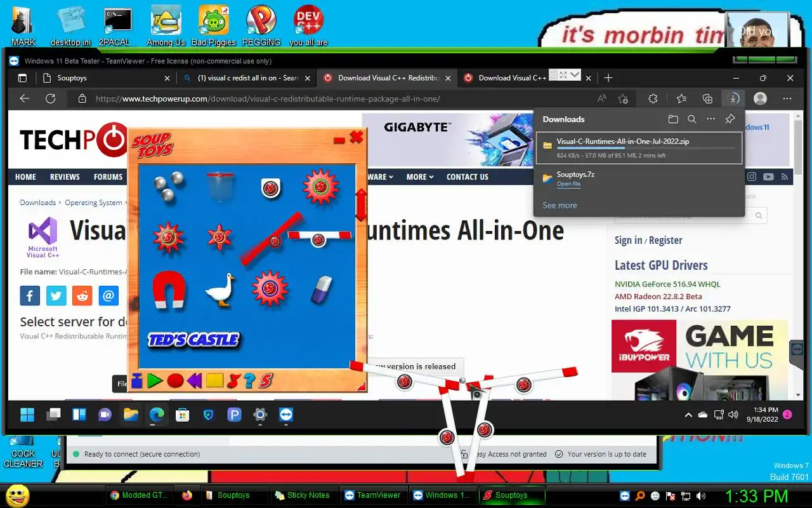Open Microsoft Store on the Windows 11 taskbar
The width and height of the screenshot is (812, 508).
tap(183, 415)
